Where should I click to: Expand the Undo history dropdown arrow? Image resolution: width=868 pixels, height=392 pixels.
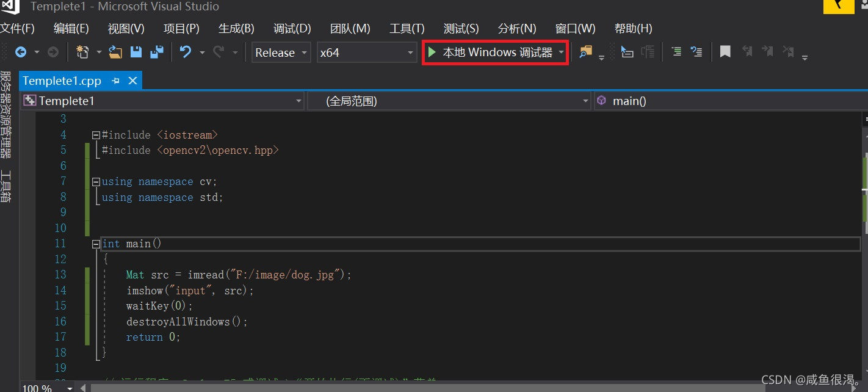[201, 53]
